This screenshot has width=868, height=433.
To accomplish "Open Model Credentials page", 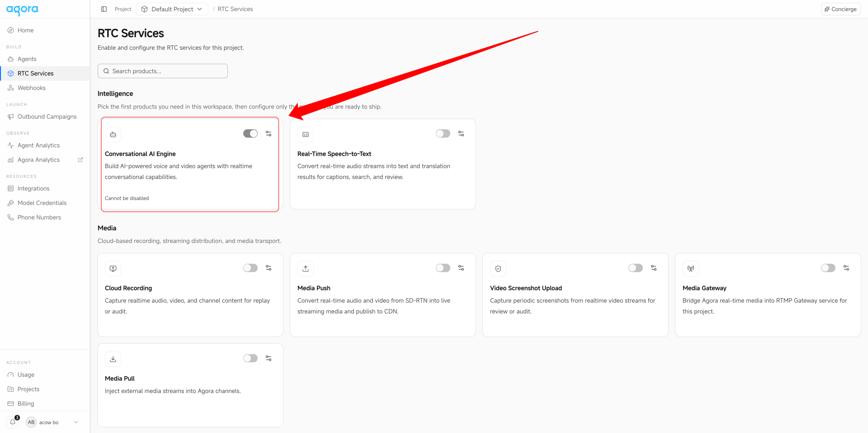I will (45, 203).
